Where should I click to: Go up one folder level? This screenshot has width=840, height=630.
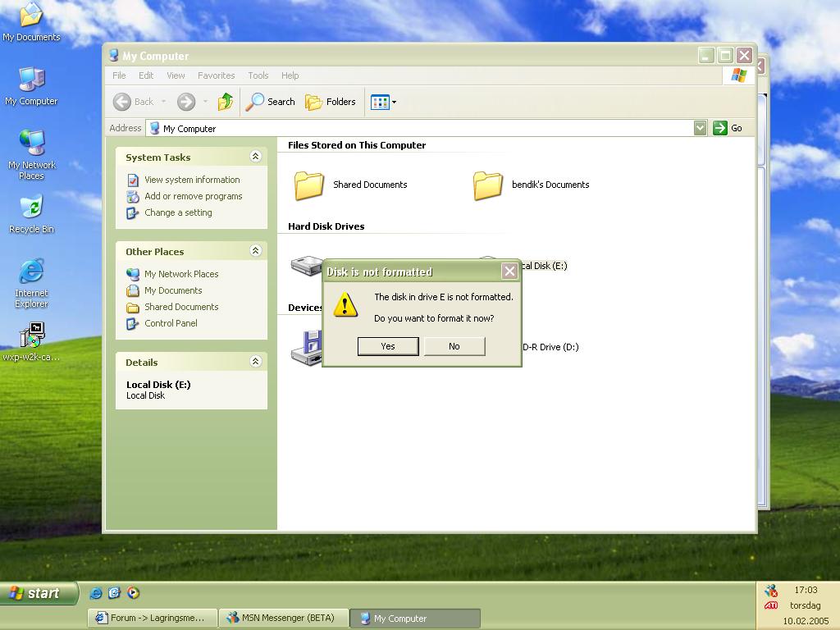tap(226, 101)
